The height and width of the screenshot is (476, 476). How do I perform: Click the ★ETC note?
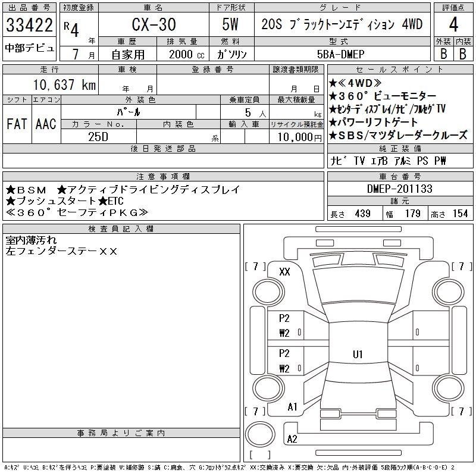coord(111,201)
